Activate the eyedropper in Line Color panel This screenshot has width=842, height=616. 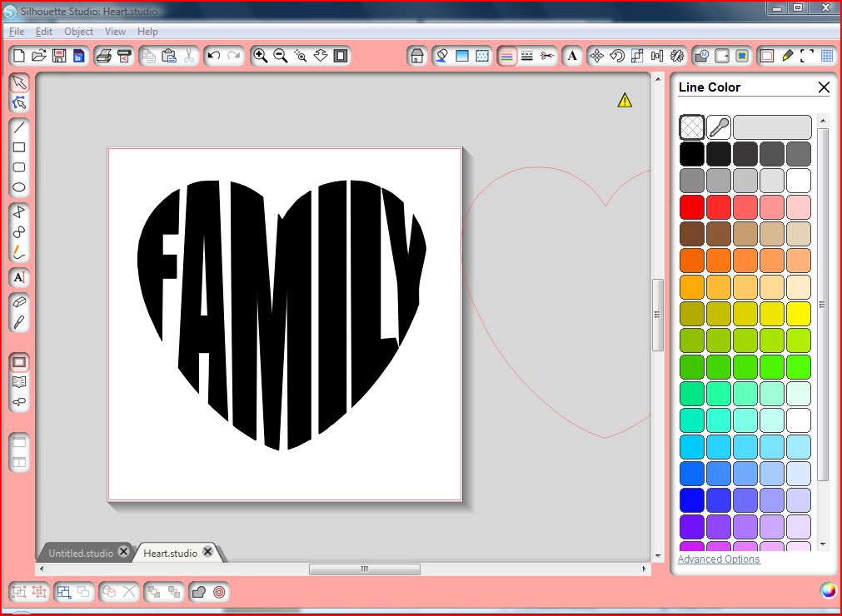click(x=716, y=127)
